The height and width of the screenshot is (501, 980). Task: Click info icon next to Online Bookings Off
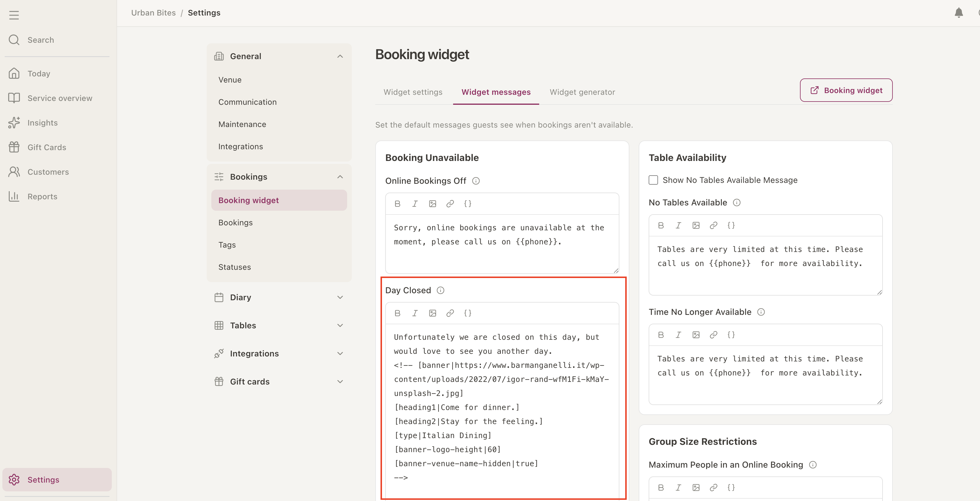[x=476, y=181]
